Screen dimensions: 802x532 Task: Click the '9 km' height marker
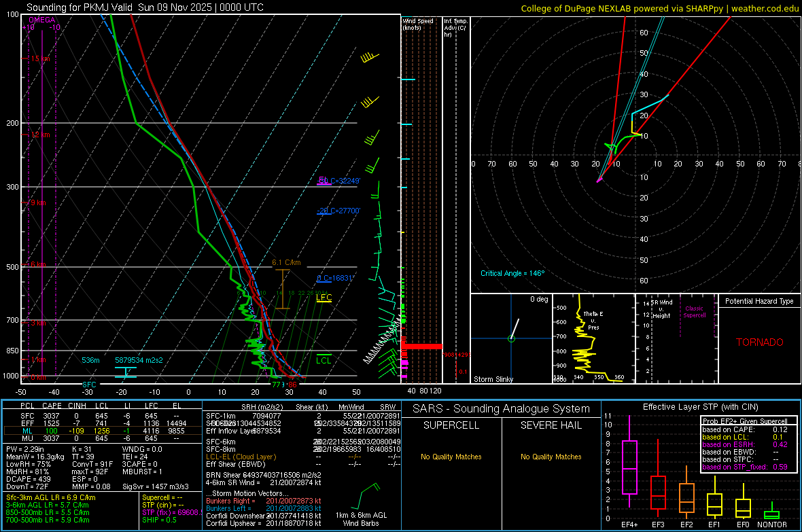[x=38, y=202]
